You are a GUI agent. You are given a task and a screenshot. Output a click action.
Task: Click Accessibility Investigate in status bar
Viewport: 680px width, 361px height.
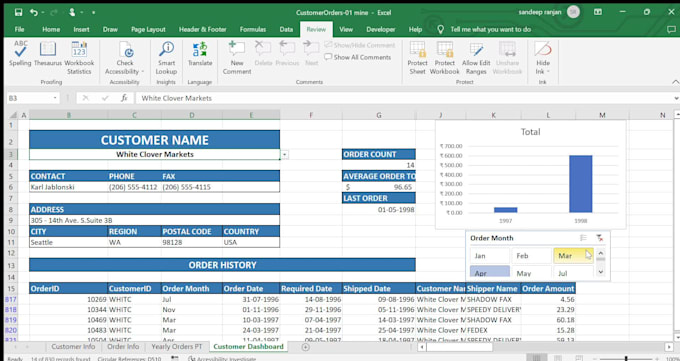tap(222, 359)
